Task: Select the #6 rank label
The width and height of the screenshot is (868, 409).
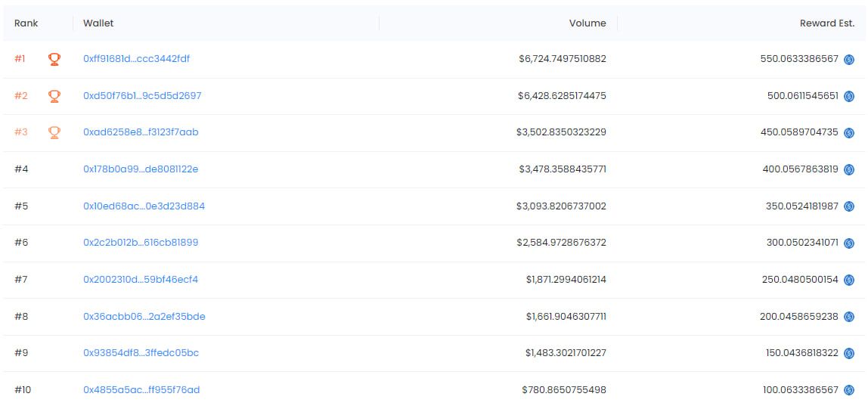Action: click(21, 243)
